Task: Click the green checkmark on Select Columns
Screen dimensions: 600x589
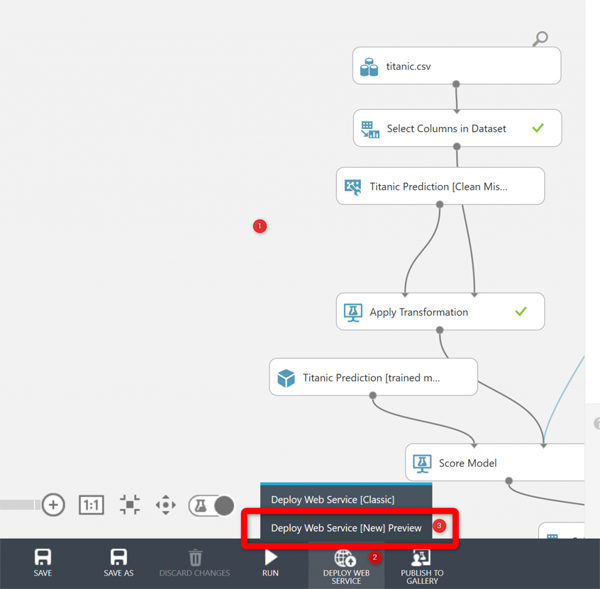Action: [x=538, y=127]
